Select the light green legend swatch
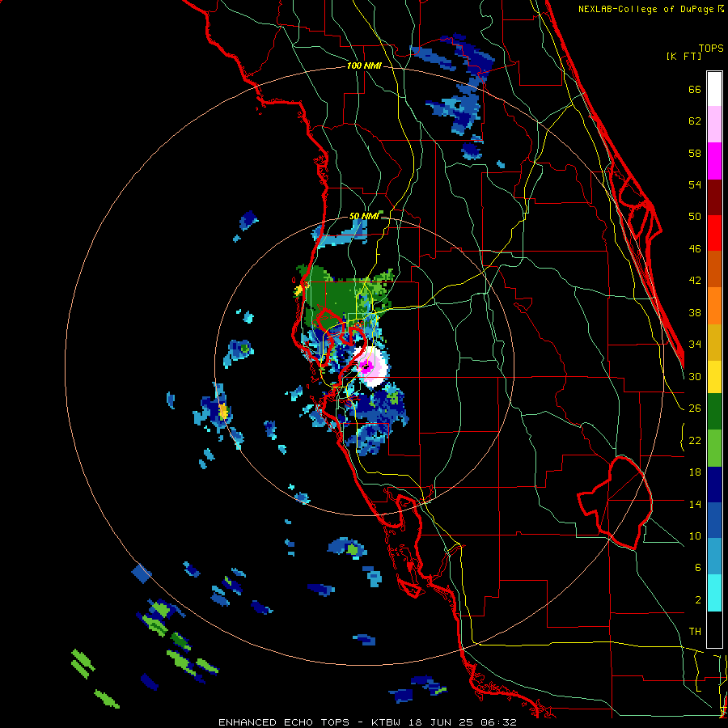The image size is (728, 728). (714, 448)
